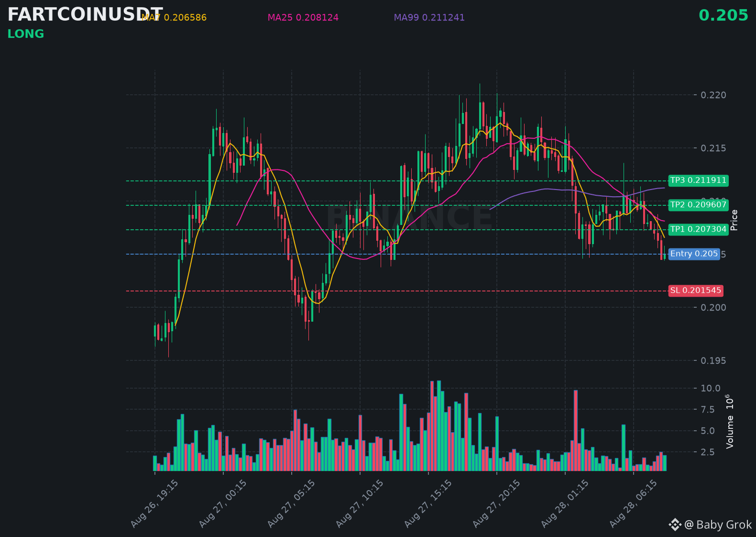Click the Aug 27, 15:15 time label
This screenshot has width=756, height=537.
tap(428, 504)
